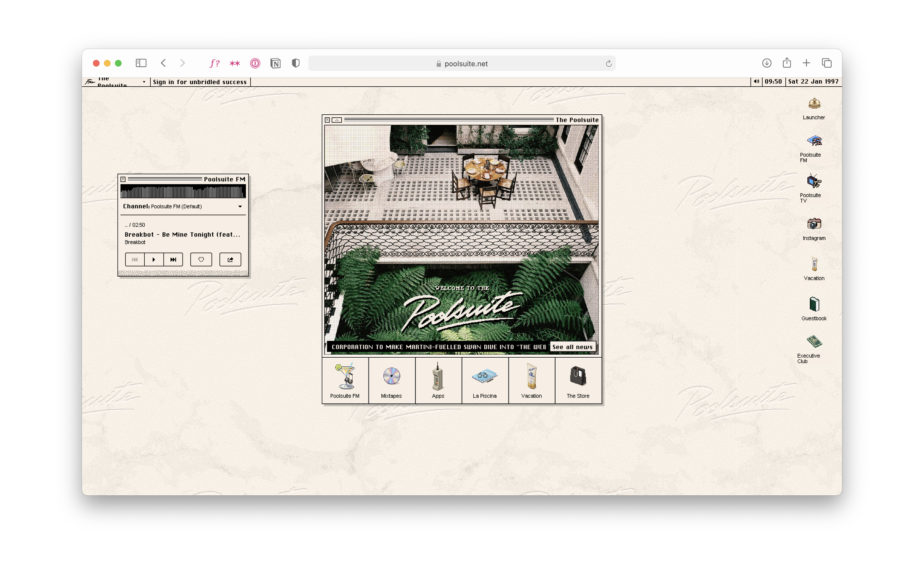Collapse The Poolsuite window with shade button
This screenshot has width=924, height=563.
(x=337, y=120)
